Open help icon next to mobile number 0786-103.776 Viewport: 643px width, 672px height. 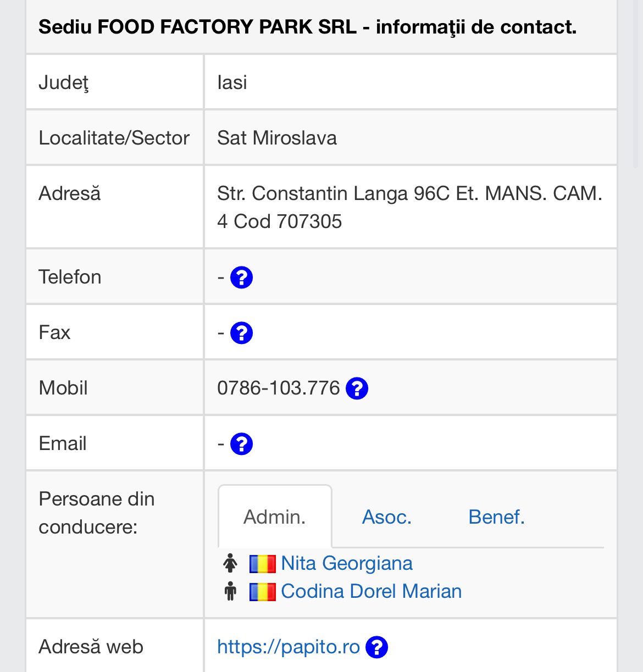tap(357, 388)
